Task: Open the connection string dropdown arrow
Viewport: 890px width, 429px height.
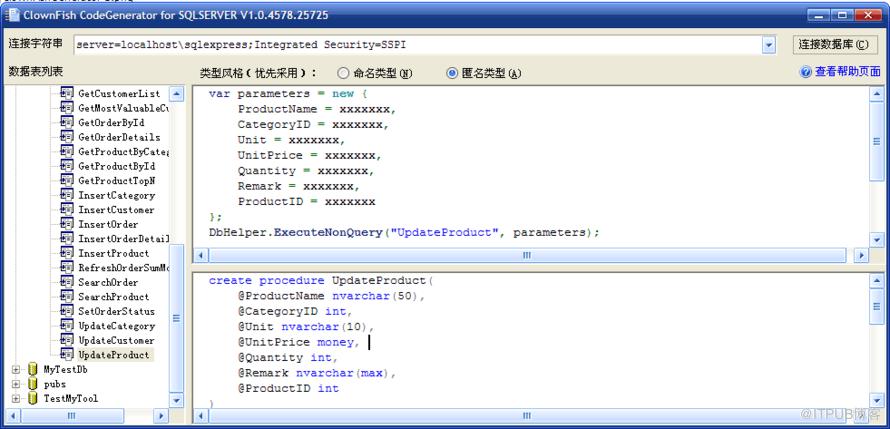Action: (769, 45)
